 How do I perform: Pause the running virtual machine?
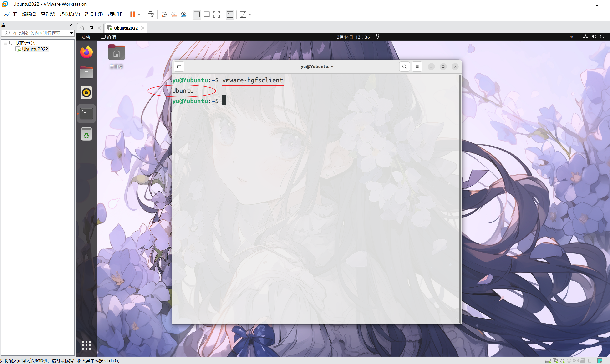coord(132,15)
